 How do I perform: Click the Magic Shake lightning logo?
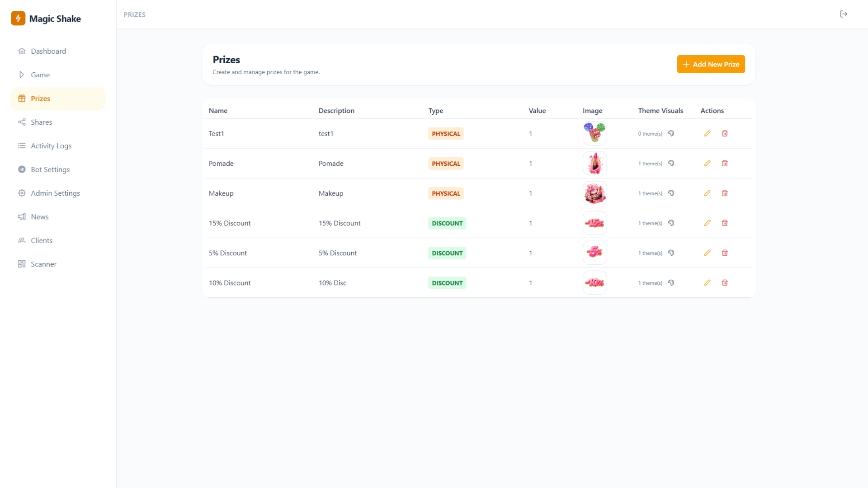click(x=18, y=19)
